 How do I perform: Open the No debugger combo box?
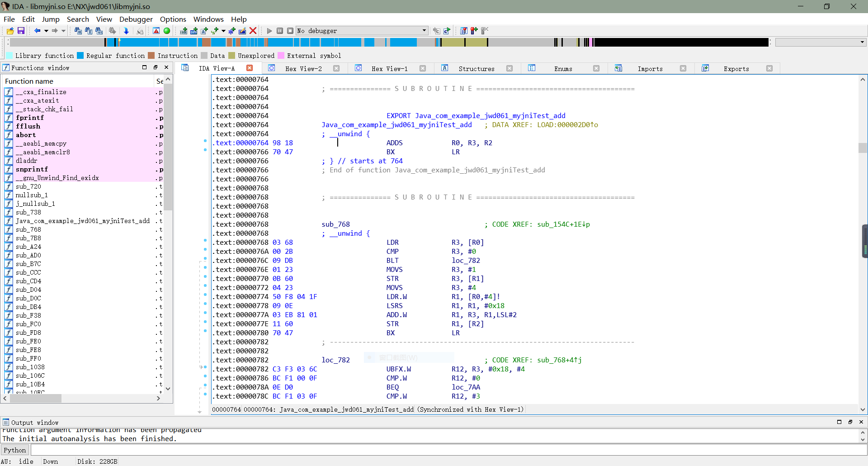click(362, 31)
